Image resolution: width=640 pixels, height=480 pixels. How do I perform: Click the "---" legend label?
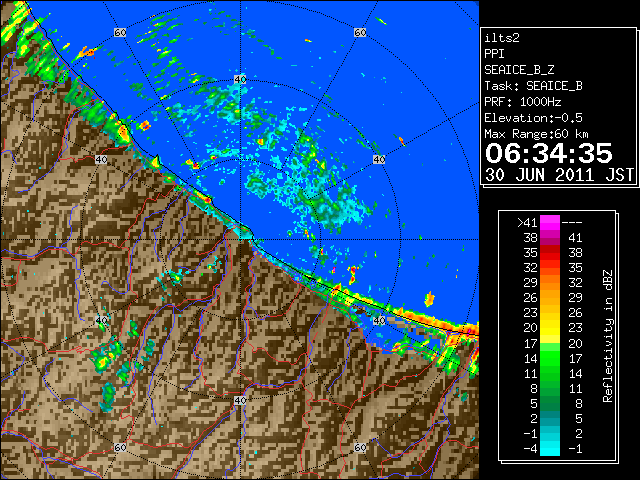click(x=572, y=223)
